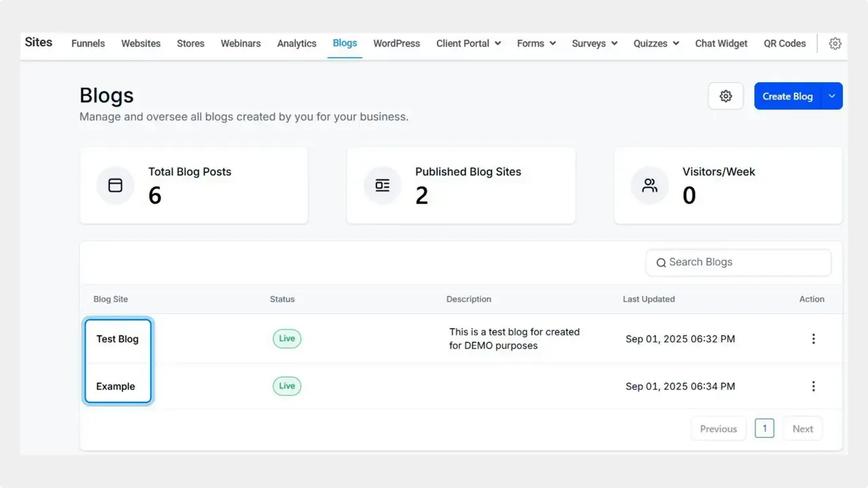Expand the Create Blog dropdown arrow
This screenshot has width=868, height=488.
point(831,96)
